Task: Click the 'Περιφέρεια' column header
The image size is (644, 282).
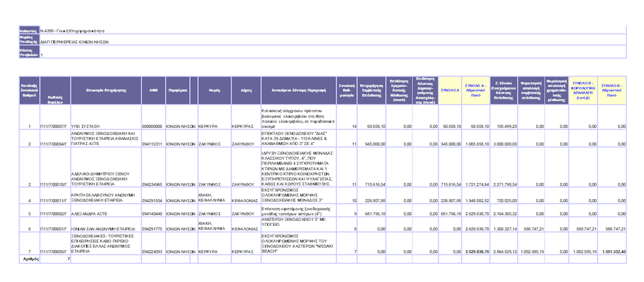Action: click(x=178, y=90)
